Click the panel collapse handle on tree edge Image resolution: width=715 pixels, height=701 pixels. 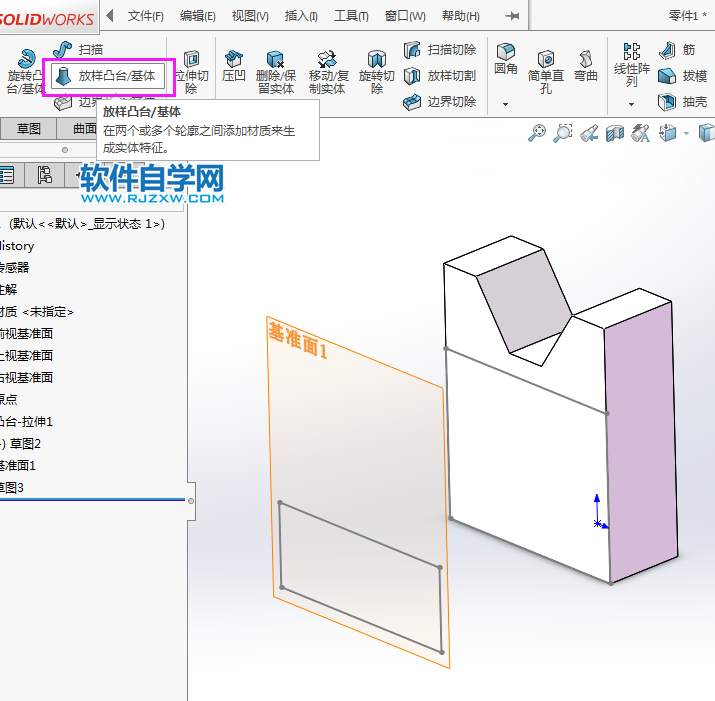[x=192, y=501]
